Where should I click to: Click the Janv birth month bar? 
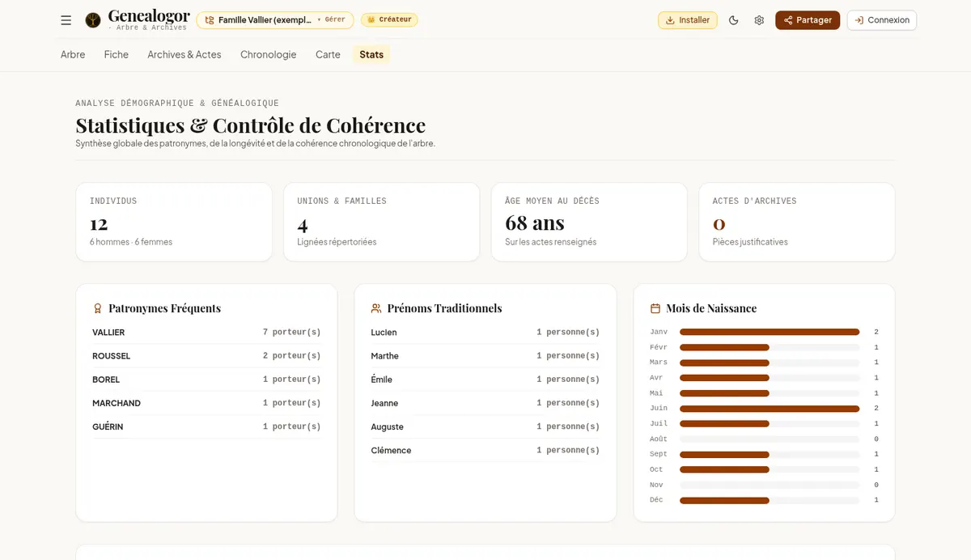coord(770,332)
